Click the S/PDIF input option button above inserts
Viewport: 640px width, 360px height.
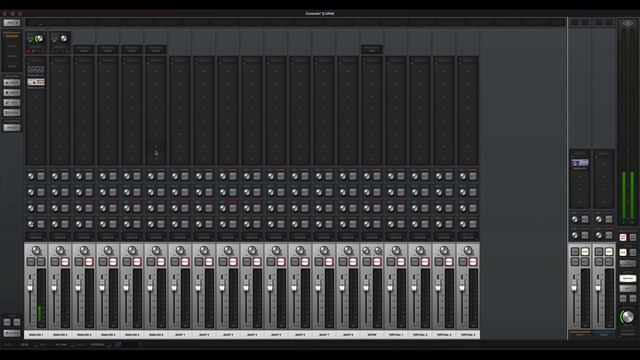click(x=372, y=50)
